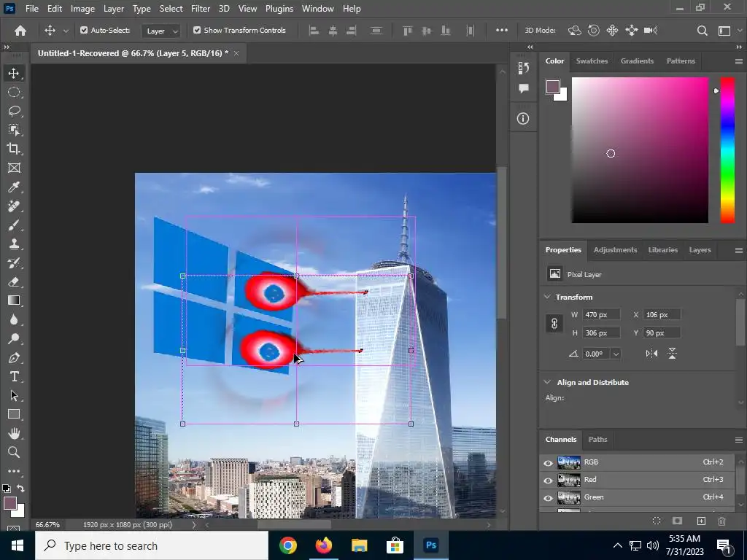Select the Eyedropper tool
This screenshot has height=560, width=747.
point(14,187)
